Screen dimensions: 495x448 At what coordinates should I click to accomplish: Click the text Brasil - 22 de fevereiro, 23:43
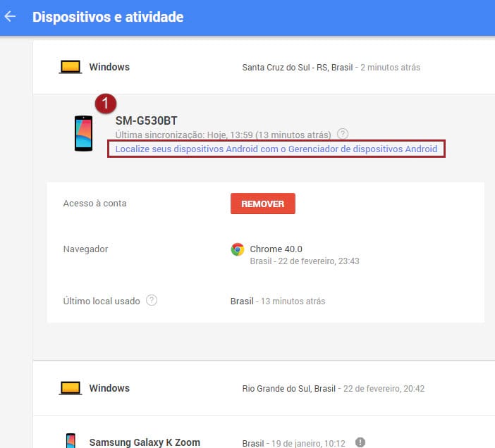tap(305, 261)
